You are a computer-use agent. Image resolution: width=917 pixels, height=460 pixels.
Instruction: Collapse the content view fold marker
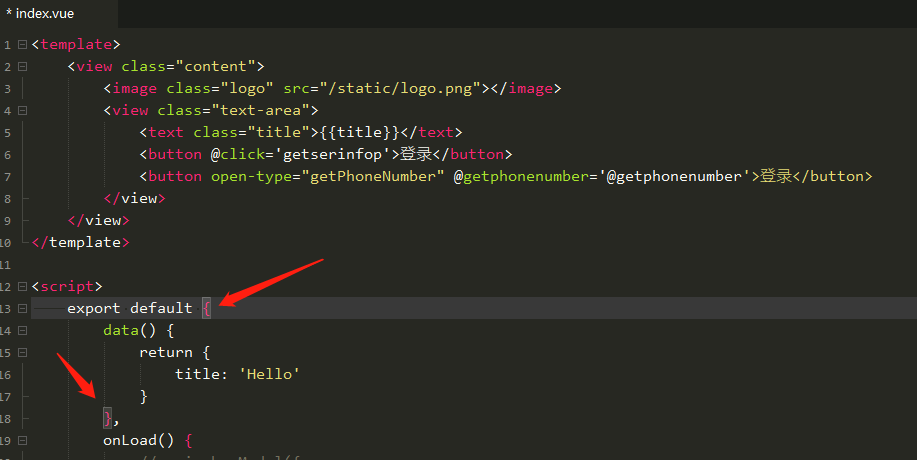(22, 66)
